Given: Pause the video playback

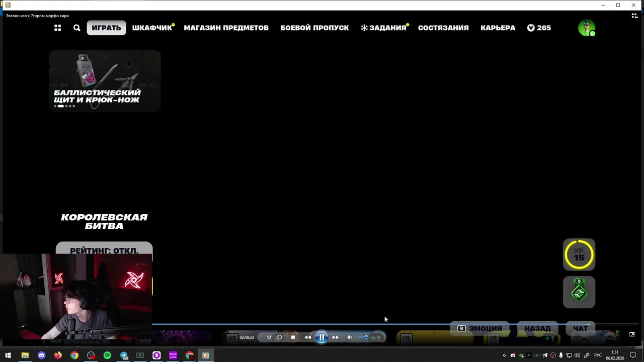Looking at the screenshot, I should (x=321, y=337).
